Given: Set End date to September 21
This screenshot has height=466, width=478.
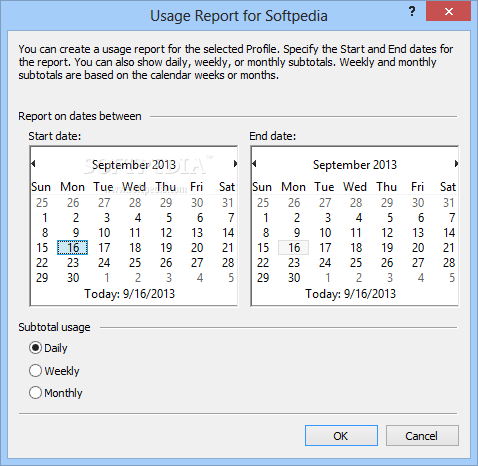Looking at the screenshot, I should [x=449, y=248].
